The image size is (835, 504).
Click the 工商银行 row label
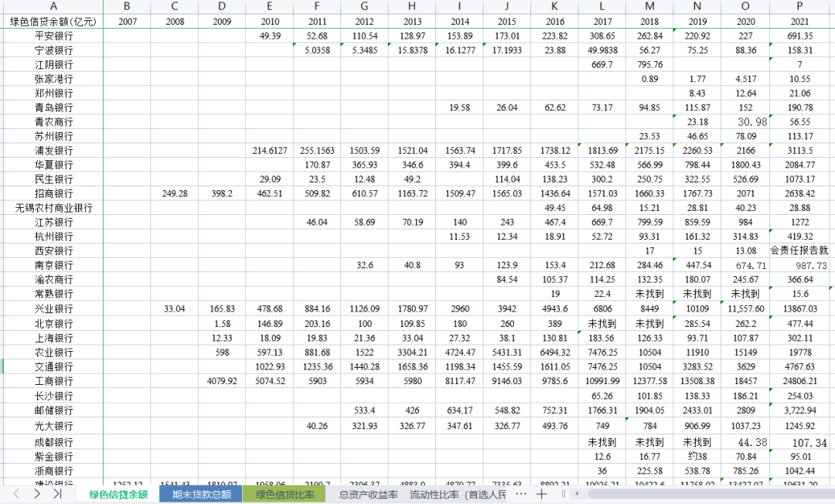coord(53,381)
